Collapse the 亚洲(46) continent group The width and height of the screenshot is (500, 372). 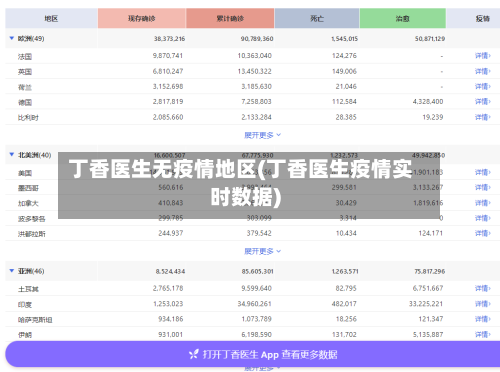[x=12, y=271]
